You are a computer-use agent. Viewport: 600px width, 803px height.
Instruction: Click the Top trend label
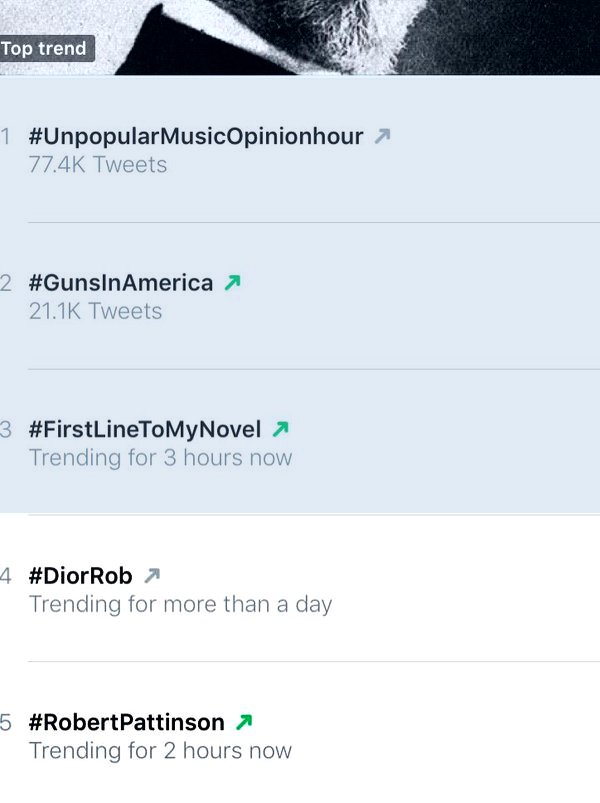pos(45,48)
